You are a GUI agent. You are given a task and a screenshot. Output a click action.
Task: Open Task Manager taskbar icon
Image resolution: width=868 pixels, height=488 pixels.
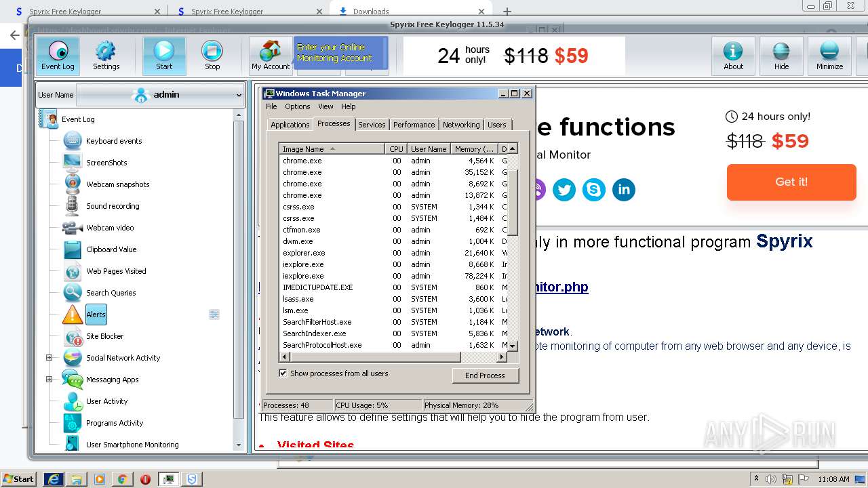[x=168, y=479]
